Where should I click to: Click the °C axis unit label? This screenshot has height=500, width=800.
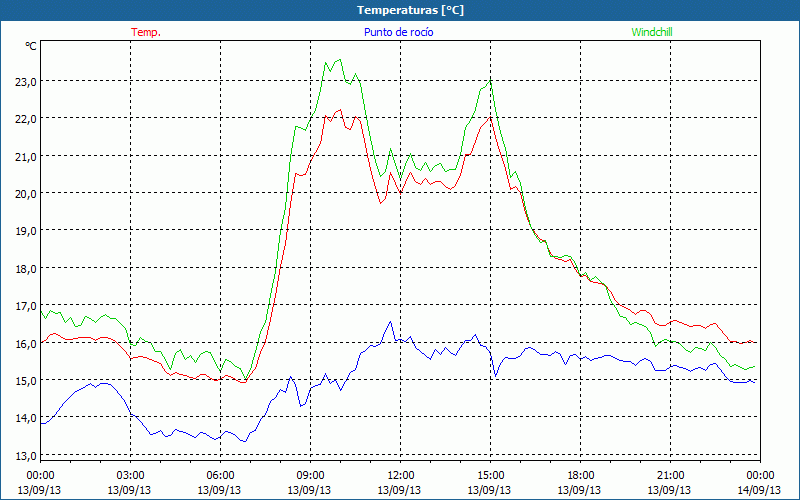(31, 46)
